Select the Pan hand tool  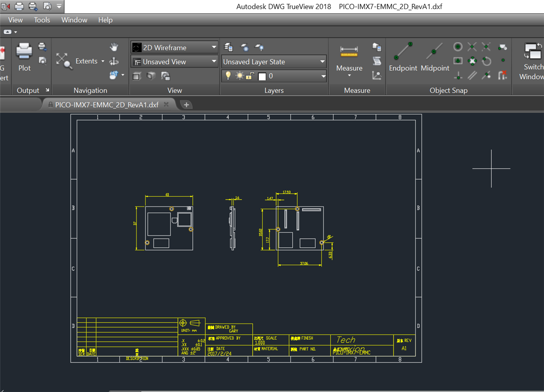(114, 47)
